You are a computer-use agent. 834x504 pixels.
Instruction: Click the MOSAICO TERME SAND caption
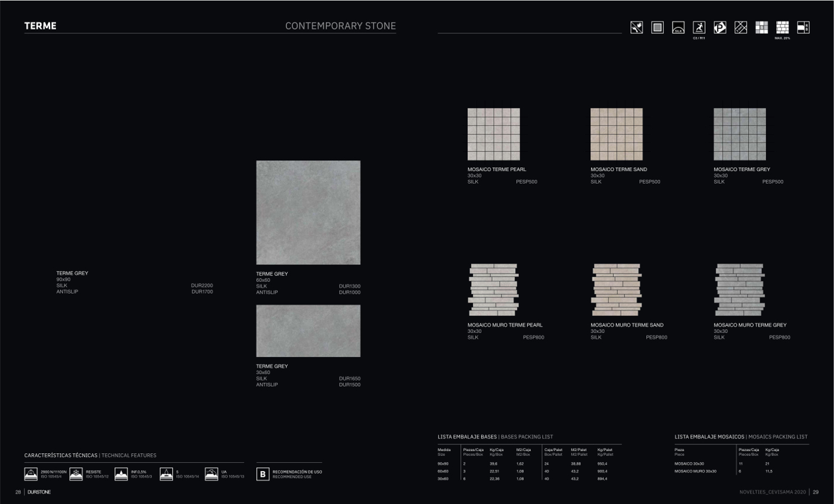(x=619, y=170)
